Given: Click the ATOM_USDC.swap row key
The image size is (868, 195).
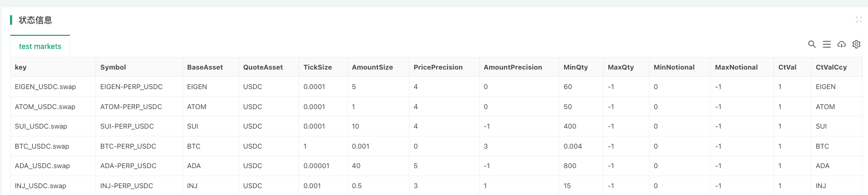Looking at the screenshot, I should [45, 106].
